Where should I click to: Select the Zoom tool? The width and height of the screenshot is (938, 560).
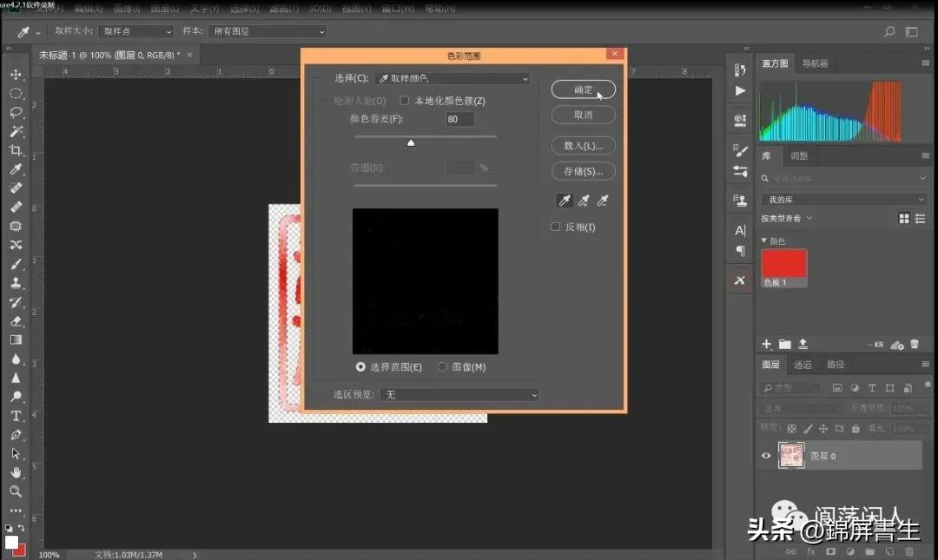16,489
